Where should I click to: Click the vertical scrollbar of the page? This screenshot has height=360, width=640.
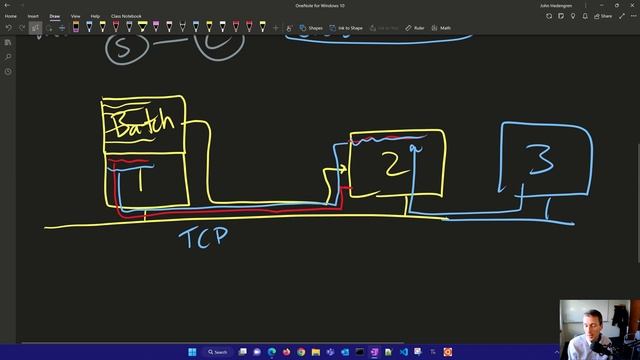coord(638,203)
